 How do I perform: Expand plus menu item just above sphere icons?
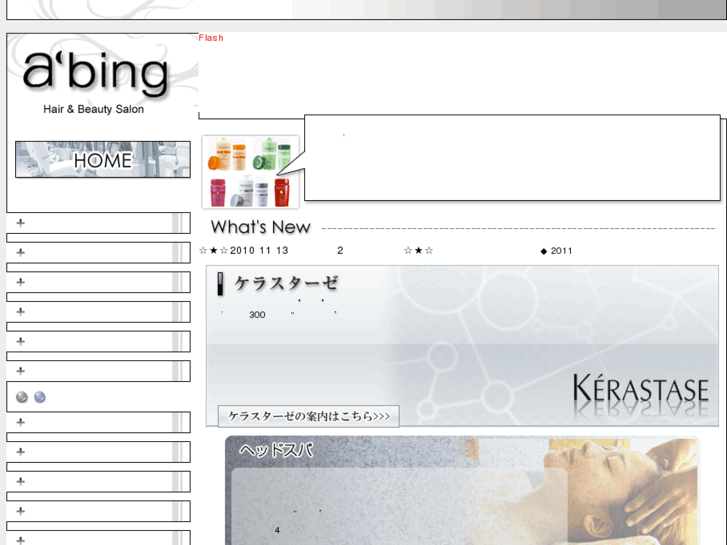click(98, 371)
